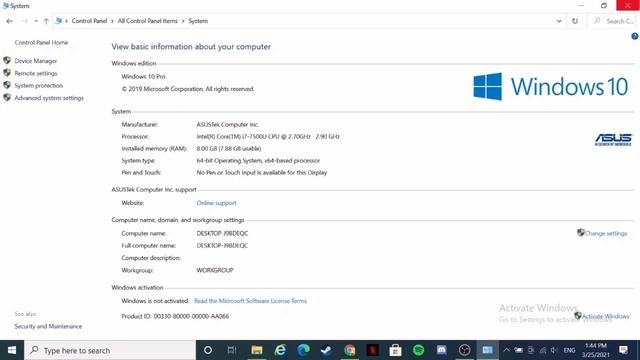Open the recent locations dropdown arrow
The width and height of the screenshot is (640, 360).
tap(36, 21)
